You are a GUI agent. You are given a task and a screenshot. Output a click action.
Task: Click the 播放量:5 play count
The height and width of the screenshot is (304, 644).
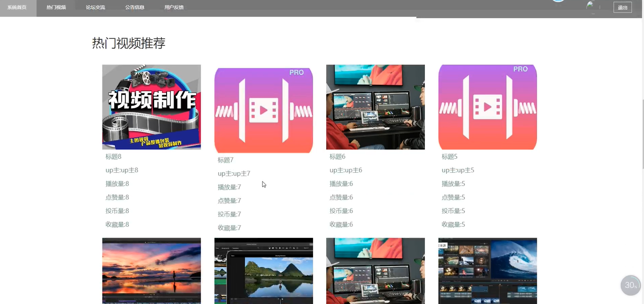454,184
